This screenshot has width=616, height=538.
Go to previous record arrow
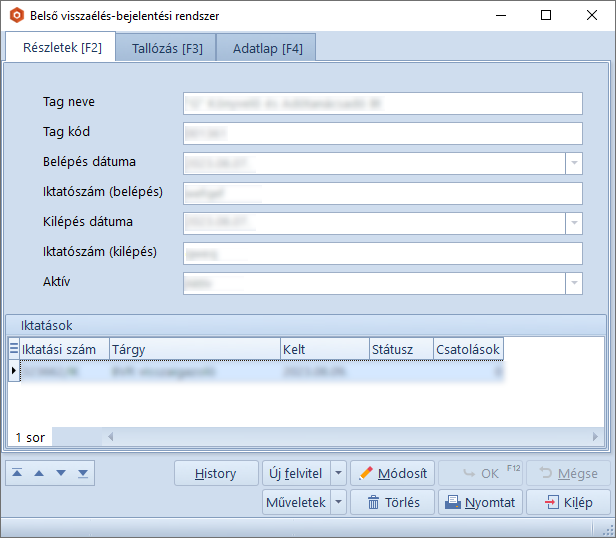click(39, 473)
